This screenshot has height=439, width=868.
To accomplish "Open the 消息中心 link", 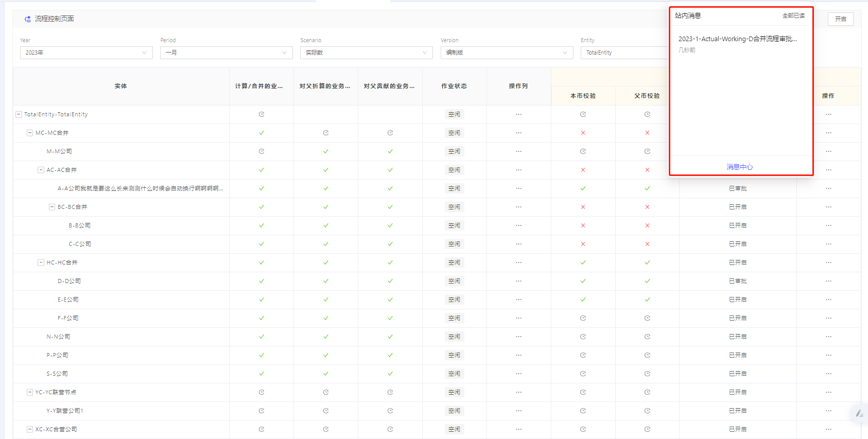I will point(740,167).
